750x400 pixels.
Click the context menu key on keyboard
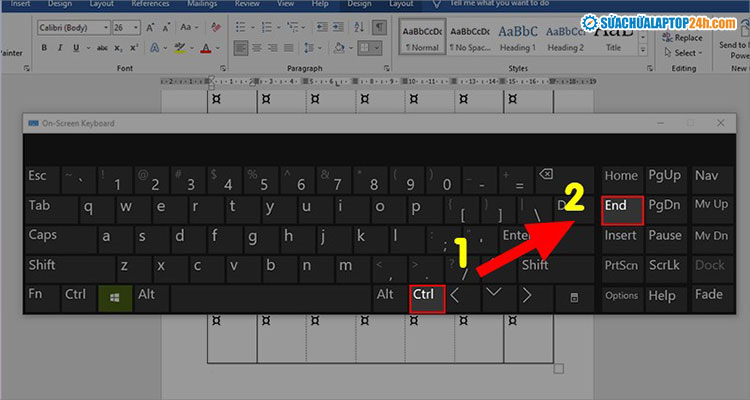pos(574,298)
